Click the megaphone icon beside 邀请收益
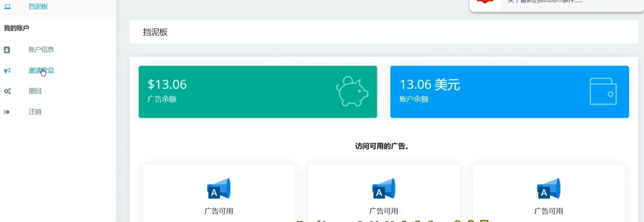The width and height of the screenshot is (644, 222). [7, 70]
